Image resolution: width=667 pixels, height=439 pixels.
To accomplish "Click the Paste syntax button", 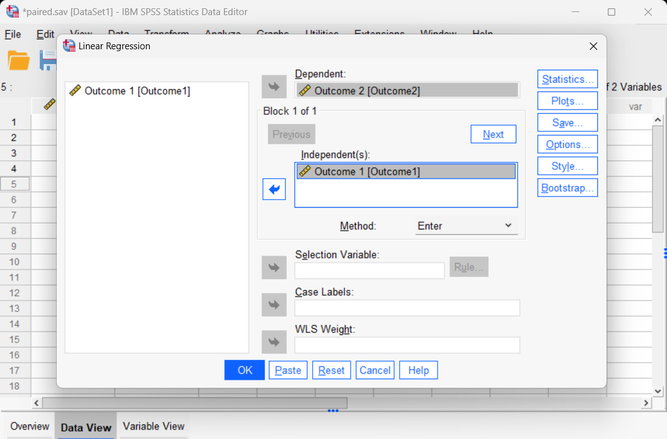I will coord(288,370).
